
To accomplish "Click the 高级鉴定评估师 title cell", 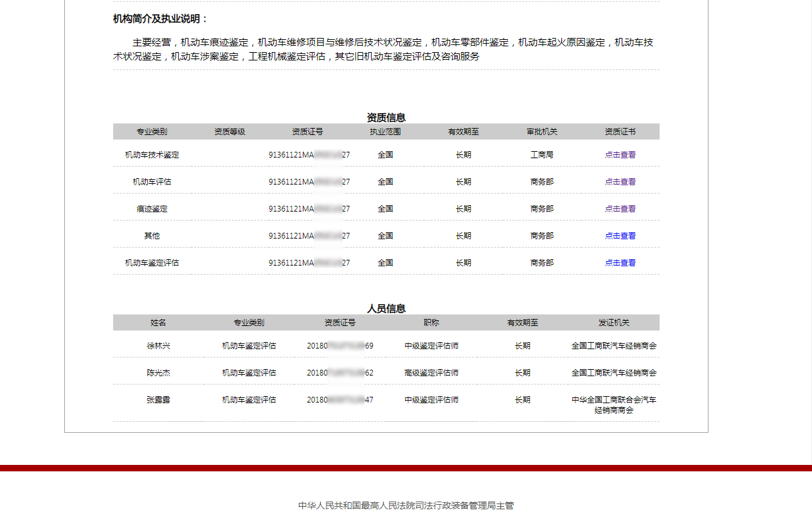I will pos(431,373).
